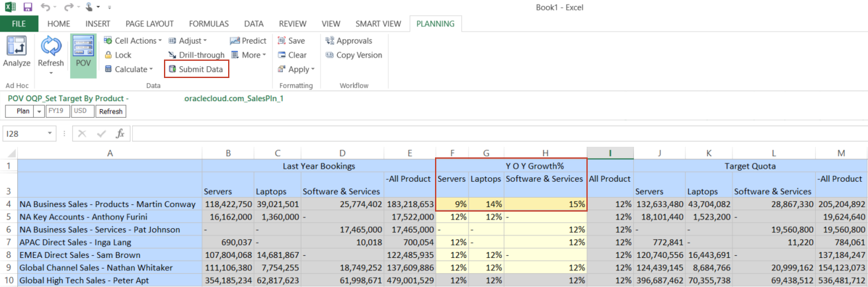868x287 pixels.
Task: Select column I header
Action: point(610,153)
